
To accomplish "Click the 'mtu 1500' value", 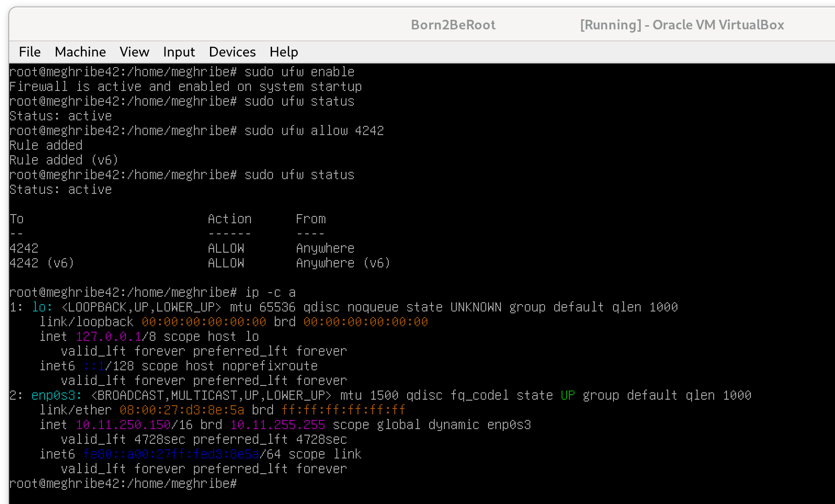I will (x=369, y=396).
